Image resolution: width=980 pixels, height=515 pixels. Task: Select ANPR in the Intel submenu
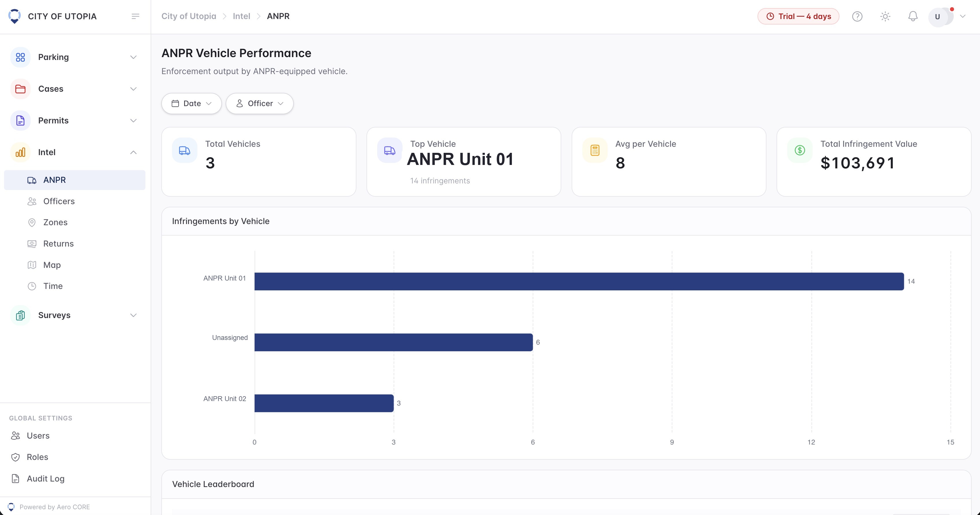[74, 180]
